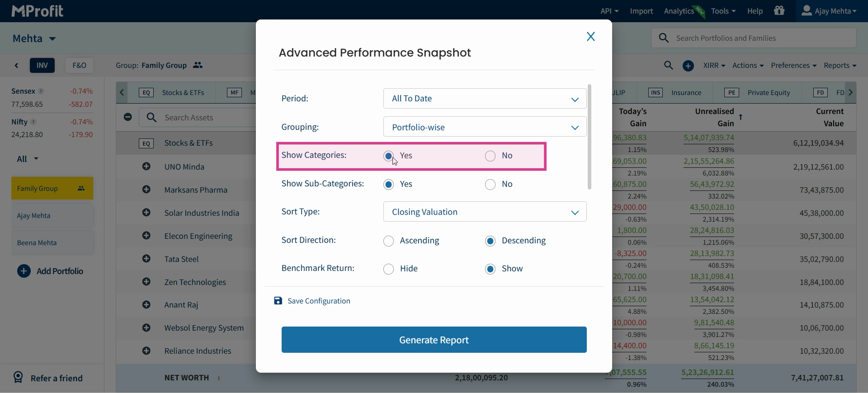868x393 pixels.
Task: Choose Hide for Benchmark Return
Action: (x=388, y=269)
